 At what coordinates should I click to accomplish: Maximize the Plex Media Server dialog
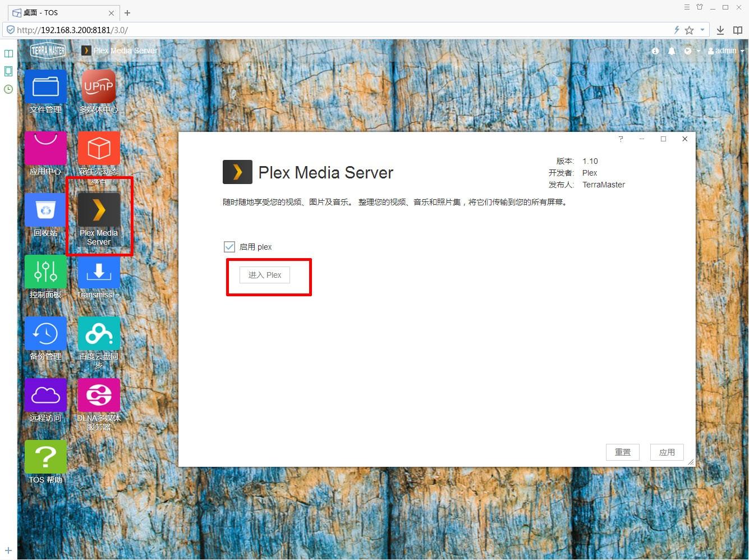[663, 139]
